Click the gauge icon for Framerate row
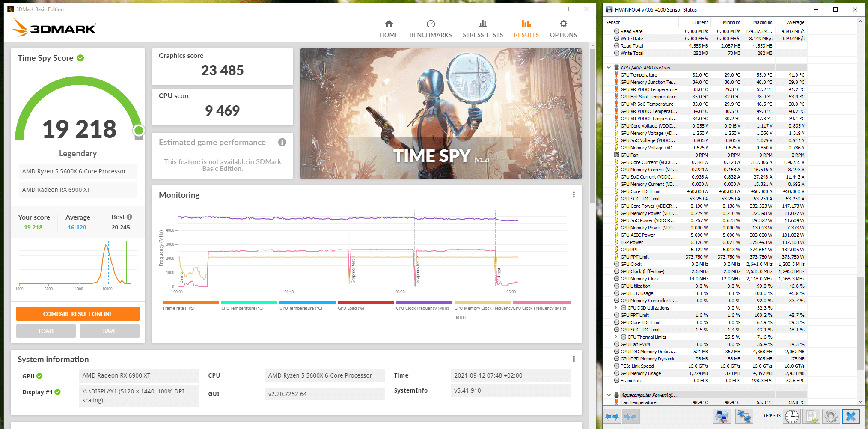The width and height of the screenshot is (868, 429). pyautogui.click(x=617, y=381)
